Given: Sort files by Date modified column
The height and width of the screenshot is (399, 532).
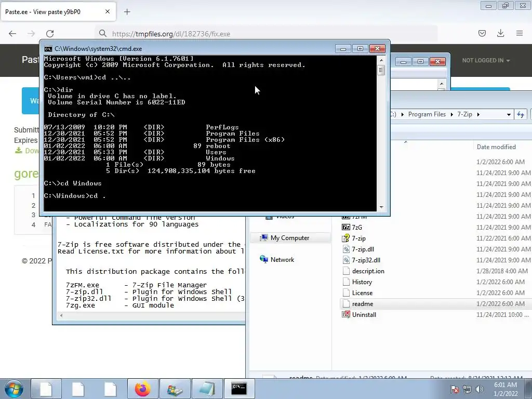Looking at the screenshot, I should click(x=496, y=147).
